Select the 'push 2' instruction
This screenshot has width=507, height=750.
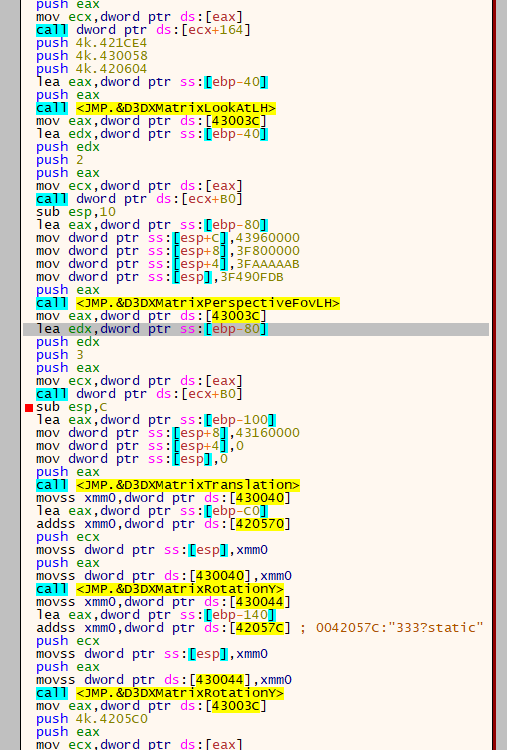pyautogui.click(x=60, y=160)
